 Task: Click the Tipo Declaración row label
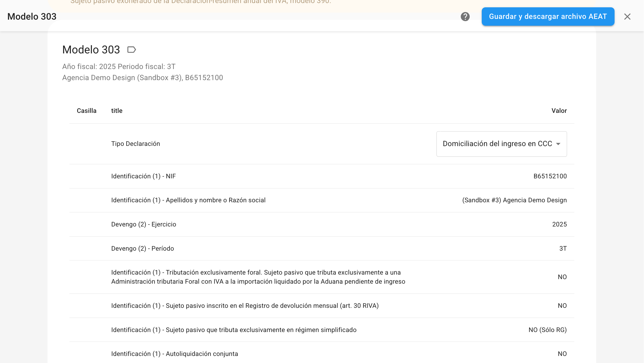(x=136, y=144)
